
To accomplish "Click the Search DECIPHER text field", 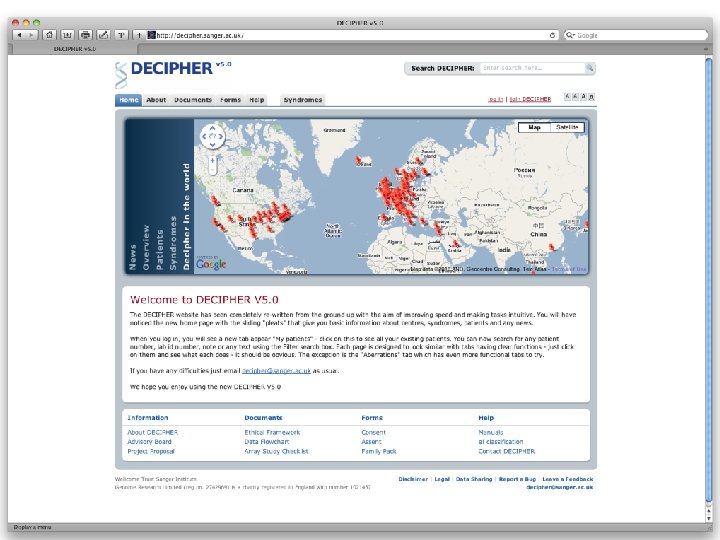I will [532, 68].
